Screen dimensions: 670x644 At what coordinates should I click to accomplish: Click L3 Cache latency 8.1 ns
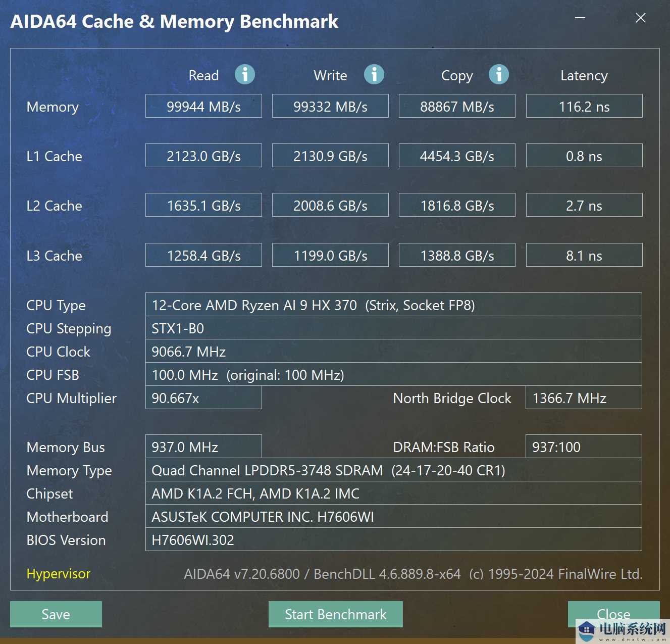[x=584, y=255]
